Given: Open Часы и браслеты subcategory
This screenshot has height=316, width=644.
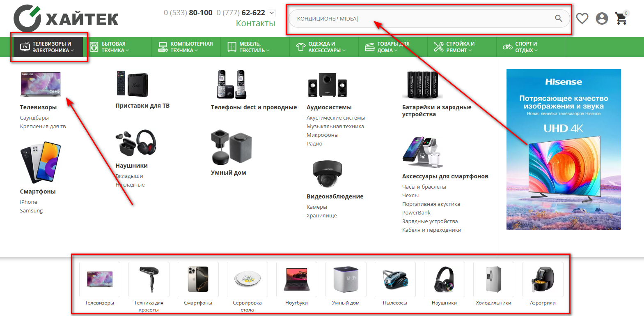Looking at the screenshot, I should coord(424,187).
